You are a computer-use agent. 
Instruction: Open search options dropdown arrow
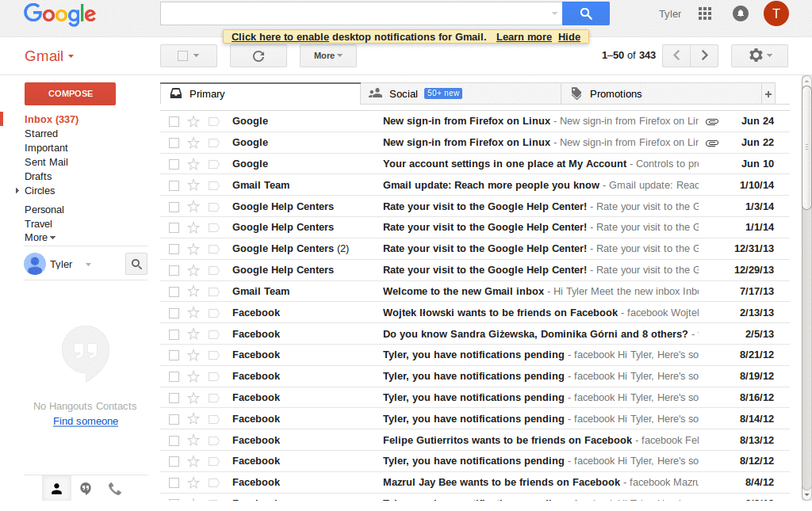point(554,13)
